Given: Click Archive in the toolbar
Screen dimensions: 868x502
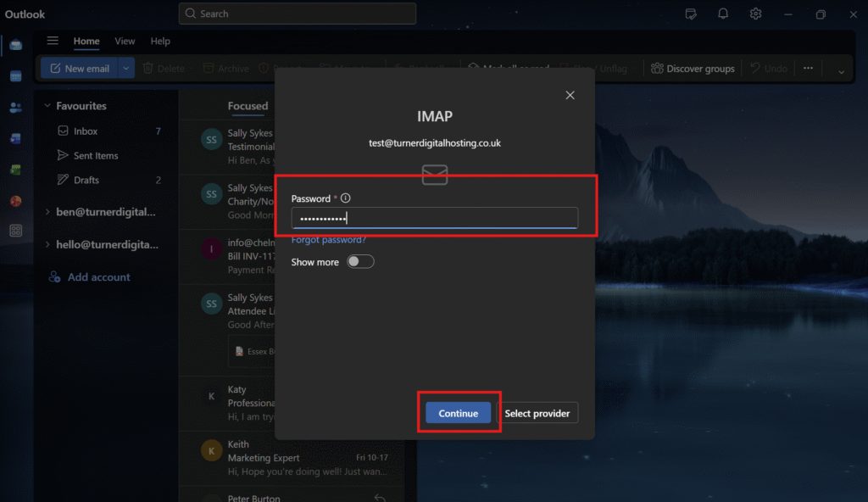Looking at the screenshot, I should click(225, 68).
